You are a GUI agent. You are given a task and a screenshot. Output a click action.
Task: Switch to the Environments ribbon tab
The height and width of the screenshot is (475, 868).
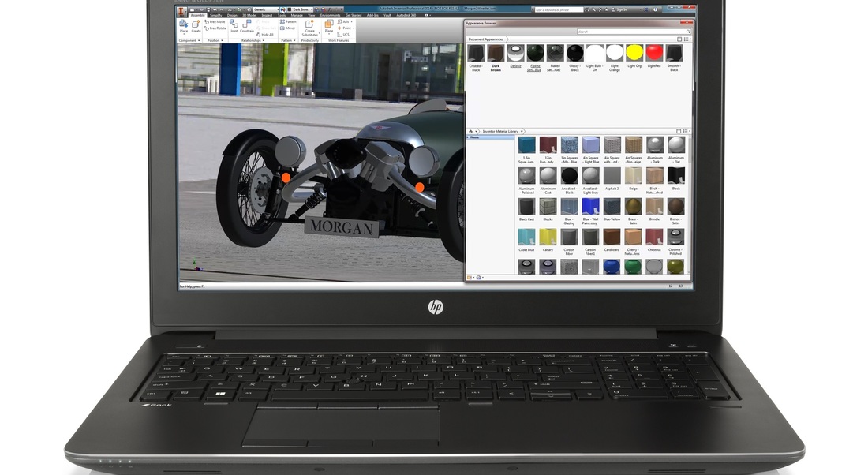tap(331, 16)
